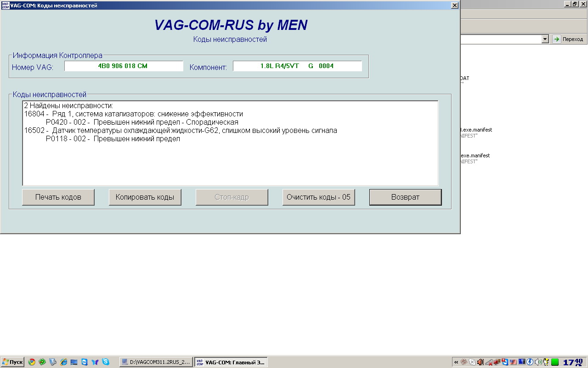Click the Show Desktop quick launch icon
This screenshot has width=588, height=368.
(x=74, y=362)
